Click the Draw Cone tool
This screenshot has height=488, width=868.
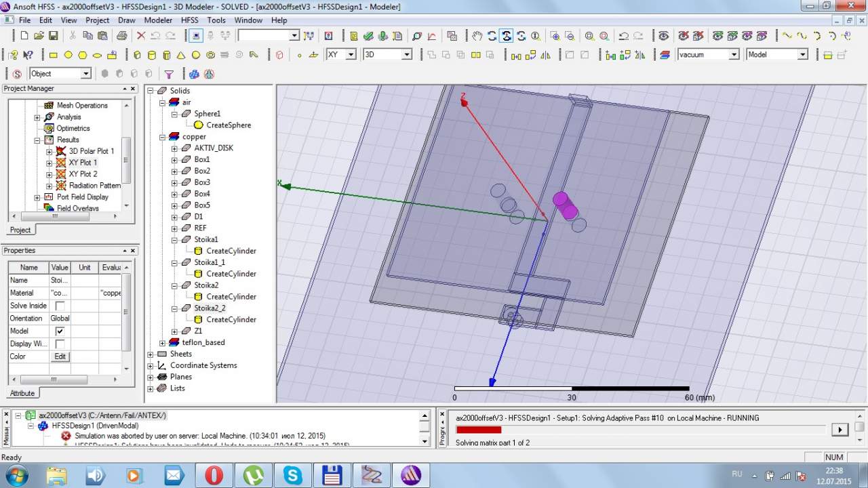[x=181, y=55]
